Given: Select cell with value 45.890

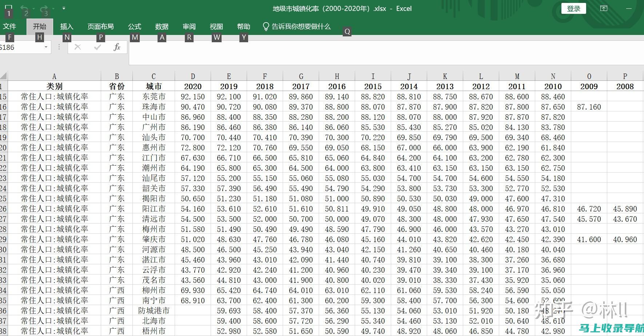Looking at the screenshot, I should coord(625,209).
